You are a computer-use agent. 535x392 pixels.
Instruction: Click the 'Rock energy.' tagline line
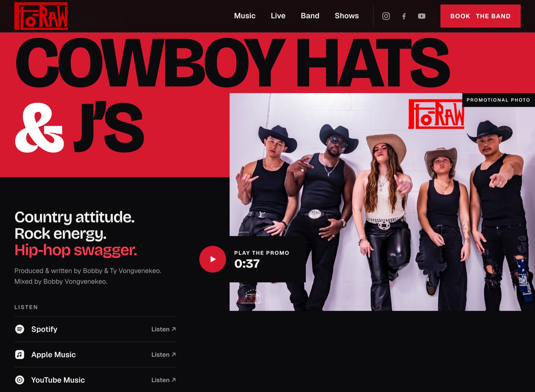(61, 234)
